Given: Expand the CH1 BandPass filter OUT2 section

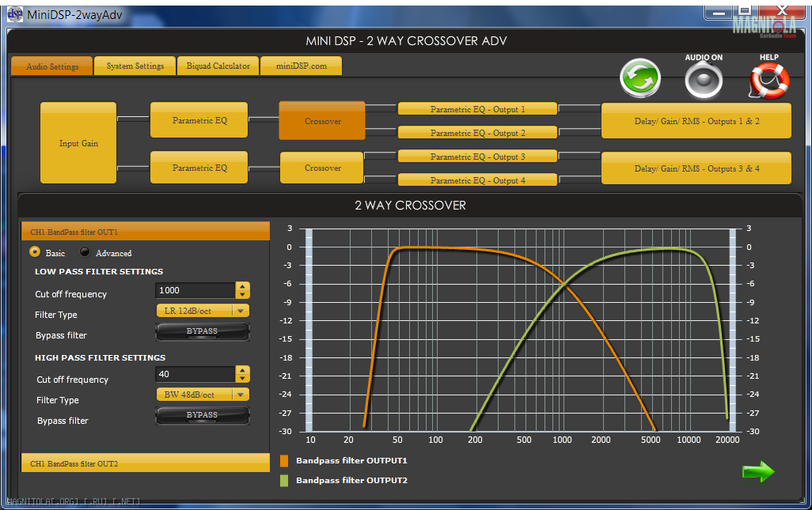Looking at the screenshot, I should (x=146, y=463).
